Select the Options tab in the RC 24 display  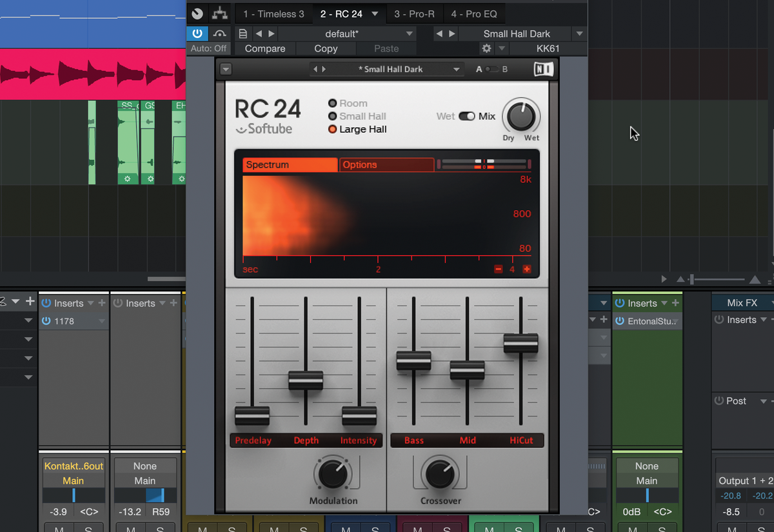(x=386, y=164)
